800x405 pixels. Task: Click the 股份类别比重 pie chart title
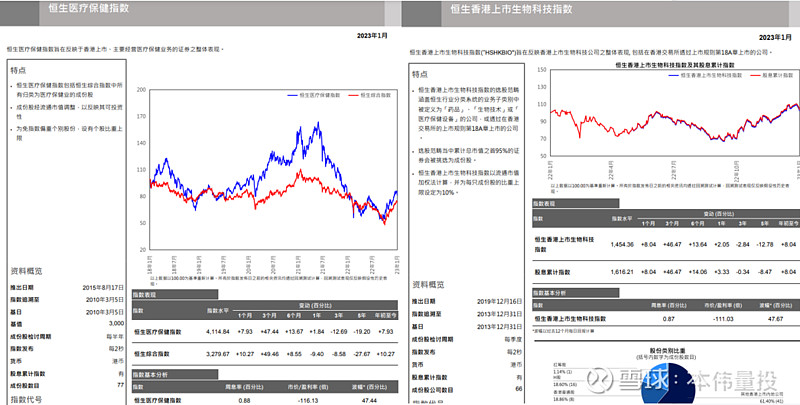(667, 351)
